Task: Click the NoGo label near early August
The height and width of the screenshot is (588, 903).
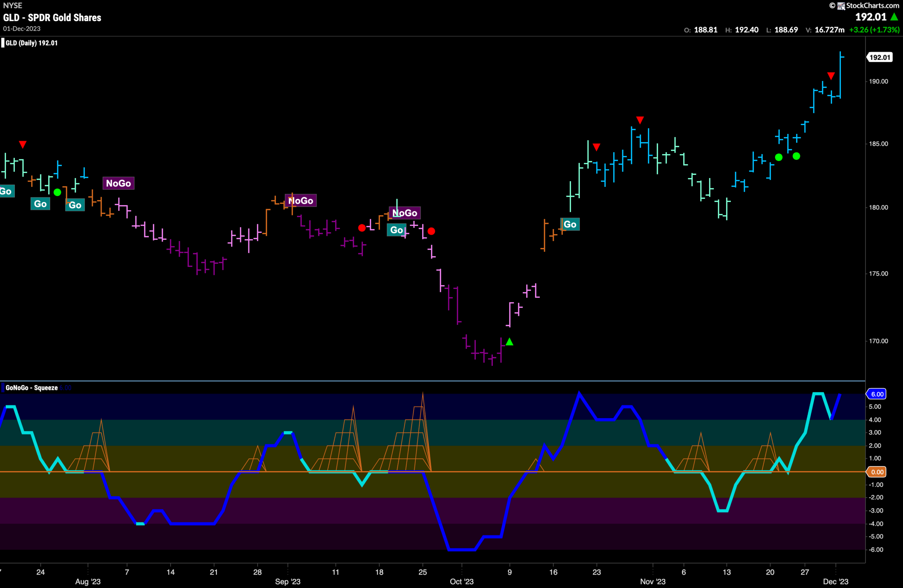Action: (119, 184)
